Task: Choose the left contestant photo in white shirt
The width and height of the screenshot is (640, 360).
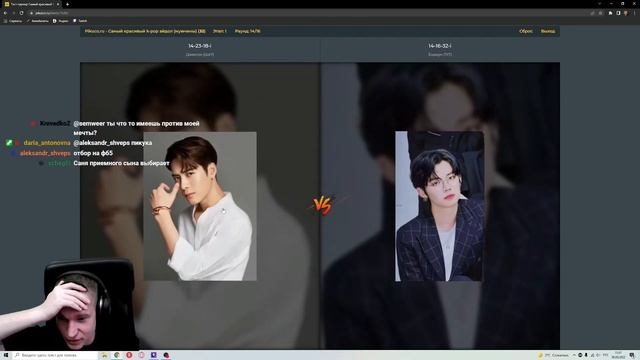Action: pos(200,206)
